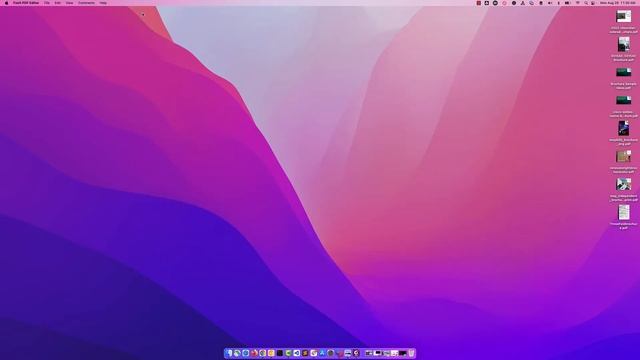640x360 pixels.
Task: Open the File menu
Action: 47,3
